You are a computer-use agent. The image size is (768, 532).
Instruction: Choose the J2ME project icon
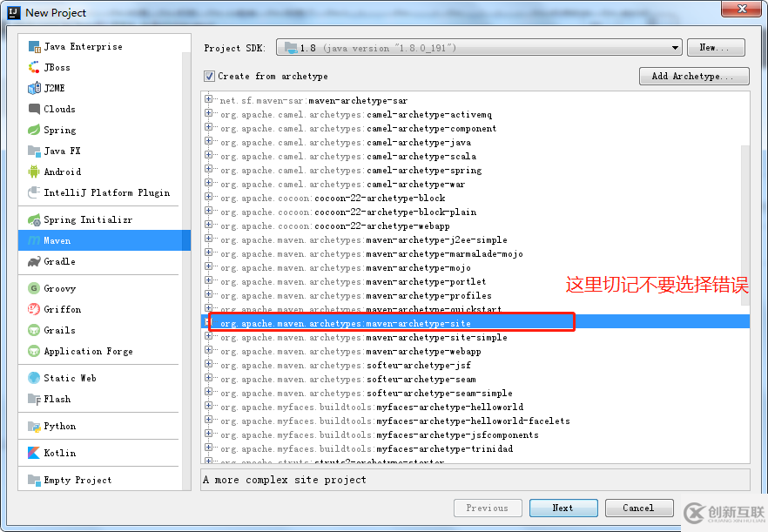[x=34, y=88]
